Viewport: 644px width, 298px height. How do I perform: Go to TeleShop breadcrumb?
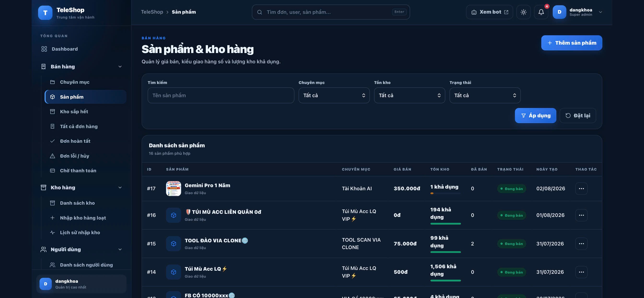point(152,12)
